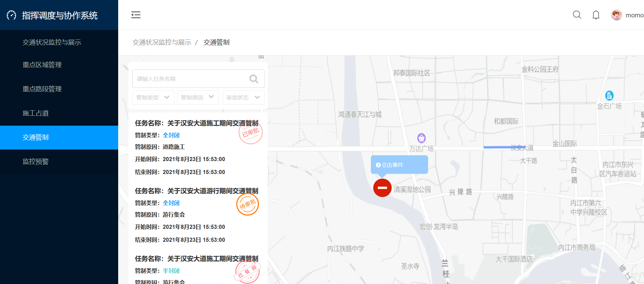Click the first task's 开始时间 row

tap(180, 159)
